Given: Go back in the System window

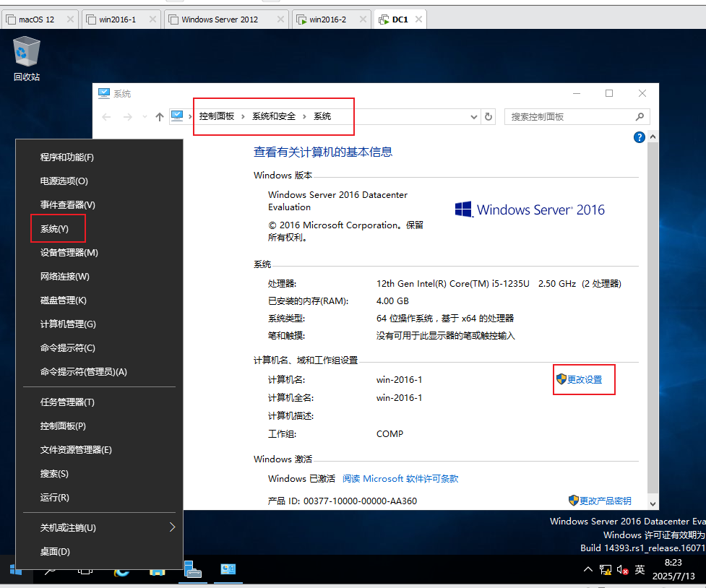Looking at the screenshot, I should [106, 117].
